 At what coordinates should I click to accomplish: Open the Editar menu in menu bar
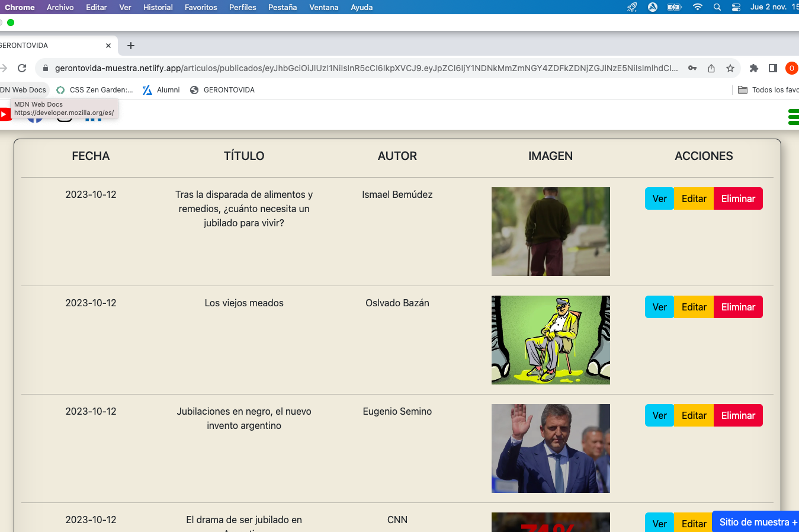tap(97, 7)
